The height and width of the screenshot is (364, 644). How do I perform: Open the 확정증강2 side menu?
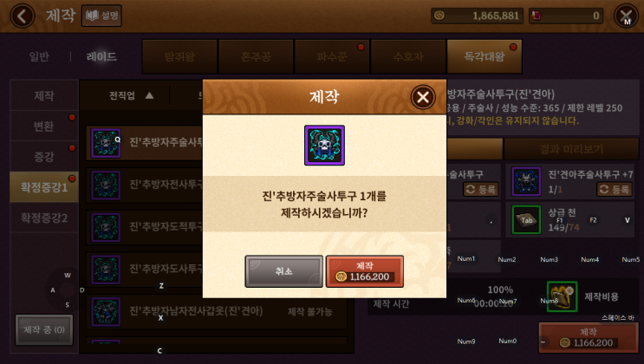(44, 218)
